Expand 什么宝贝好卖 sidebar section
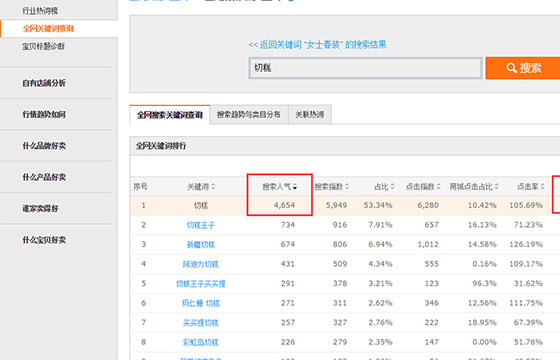Image resolution: width=560 pixels, height=360 pixels. (44, 240)
